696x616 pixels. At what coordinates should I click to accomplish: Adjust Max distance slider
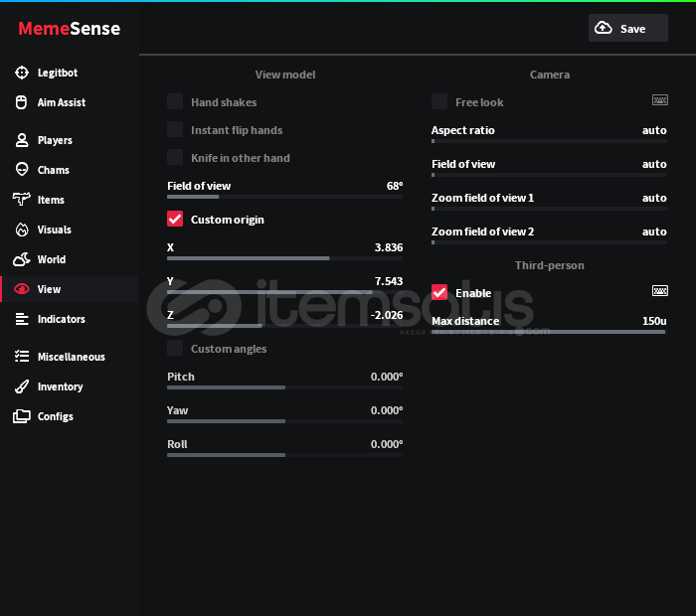pyautogui.click(x=549, y=332)
